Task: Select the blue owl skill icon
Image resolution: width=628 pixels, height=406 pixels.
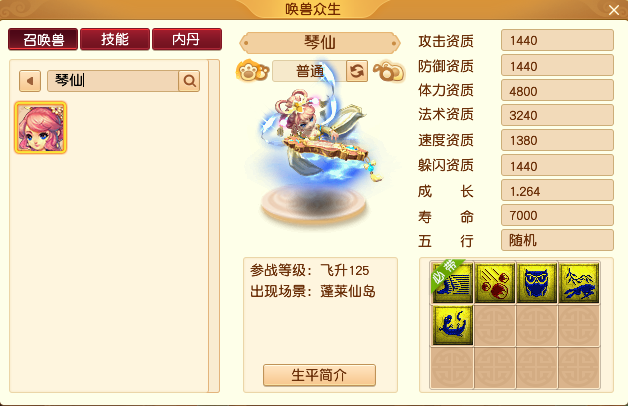Action: click(537, 283)
